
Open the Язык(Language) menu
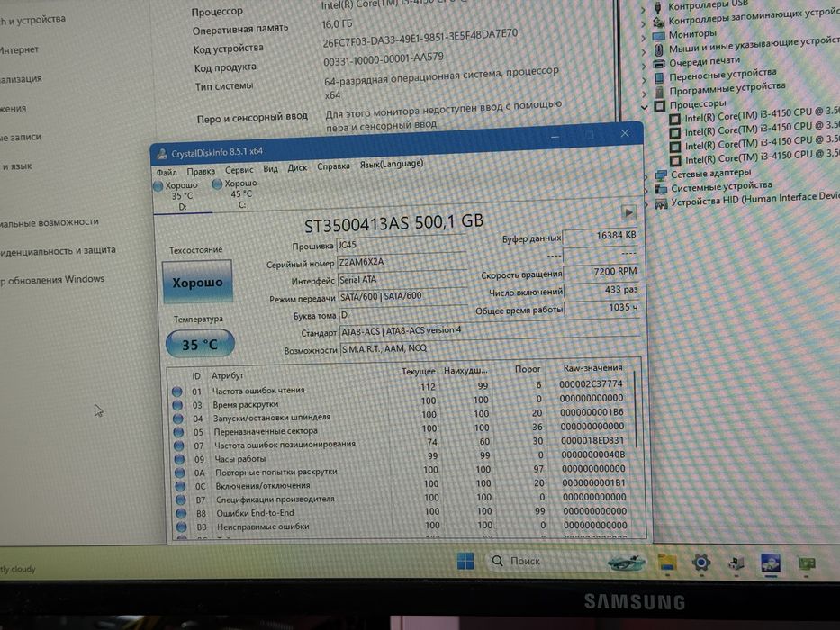click(x=392, y=164)
